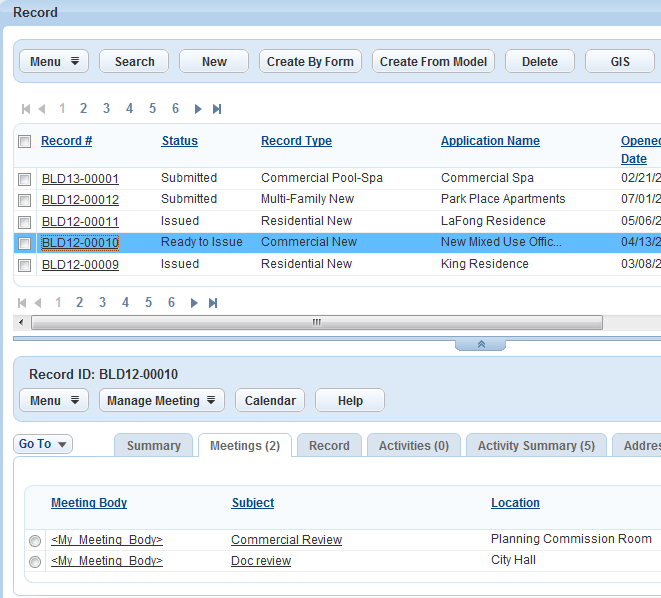The height and width of the screenshot is (598, 661).
Task: Go to next page in top pagination
Action: 198,109
